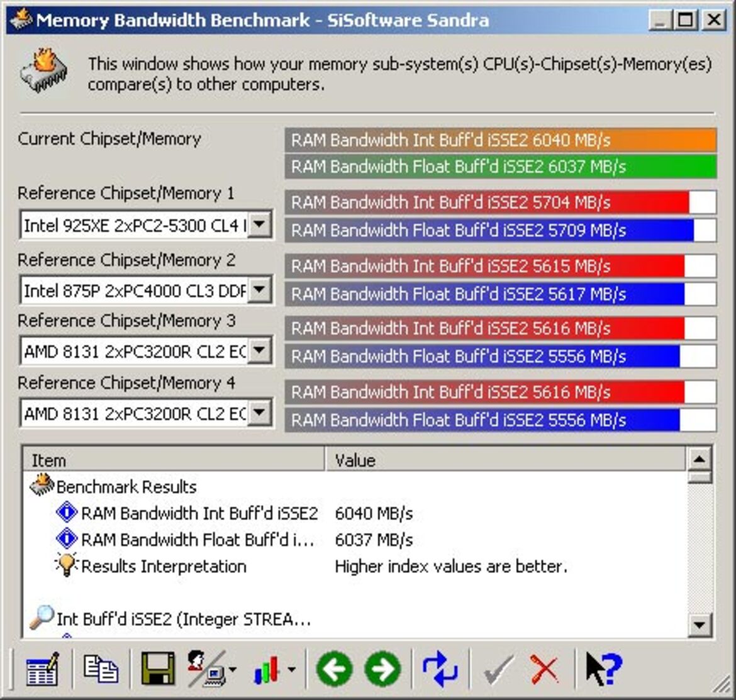
Task: Click the 'This window shows how your memory' description
Action: pyautogui.click(x=400, y=74)
